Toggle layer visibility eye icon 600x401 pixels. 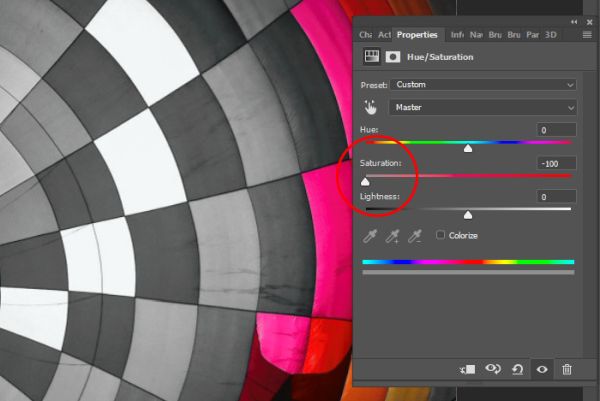pos(542,369)
